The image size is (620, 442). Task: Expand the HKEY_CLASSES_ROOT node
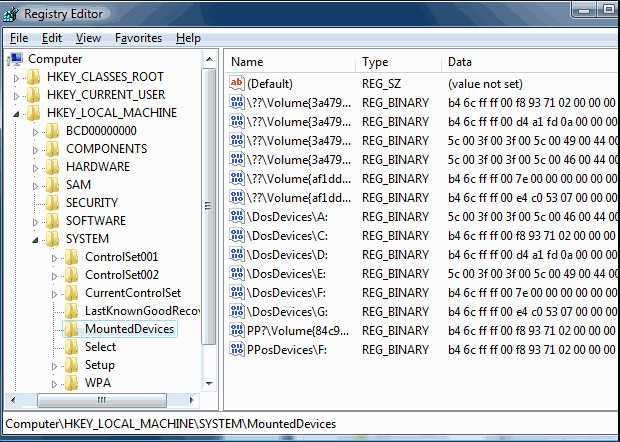tap(16, 78)
